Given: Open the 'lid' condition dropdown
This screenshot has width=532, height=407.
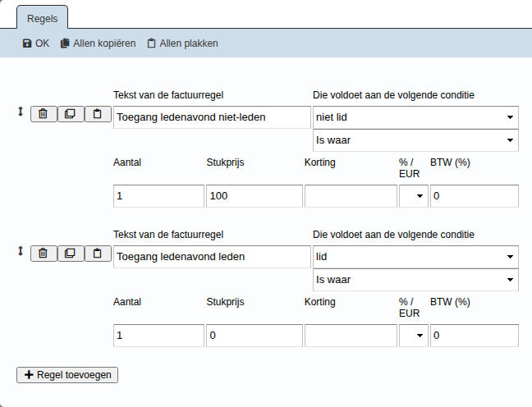Looking at the screenshot, I should pyautogui.click(x=415, y=257).
